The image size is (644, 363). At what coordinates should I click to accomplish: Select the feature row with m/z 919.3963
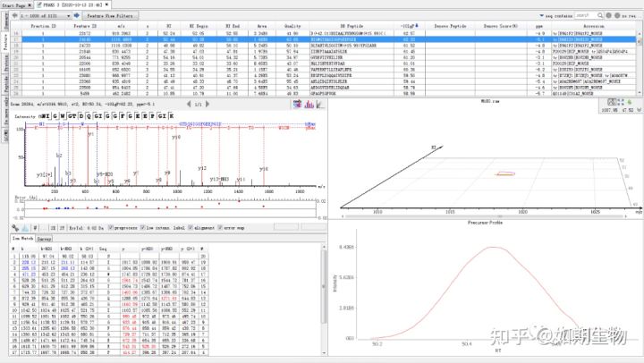coord(325,33)
